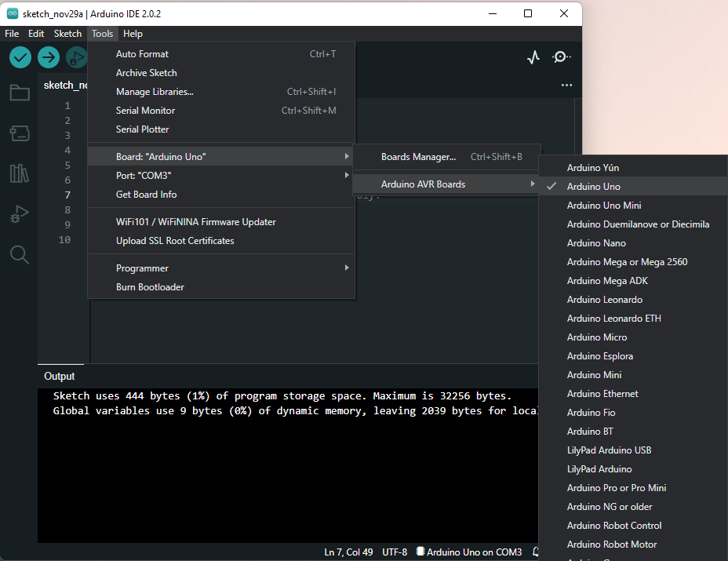Screen dimensions: 728x561
Task: Open the Sketch menu
Action: (67, 34)
